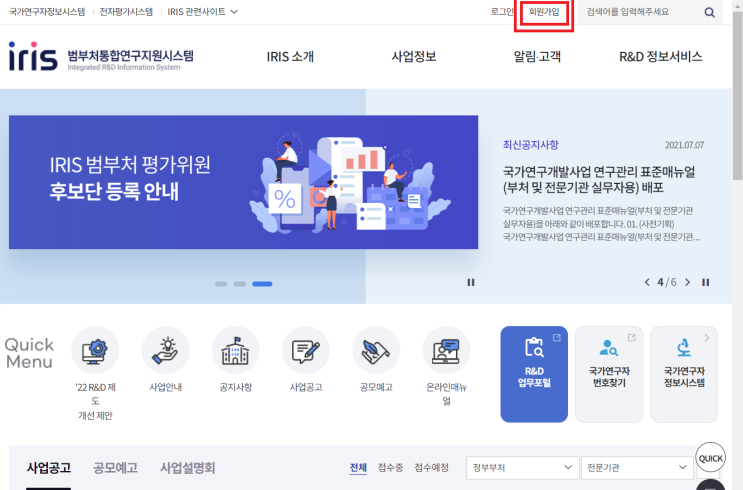Viewport: 743px width, 490px height.
Task: Click the round QUICK floating button
Action: point(710,458)
